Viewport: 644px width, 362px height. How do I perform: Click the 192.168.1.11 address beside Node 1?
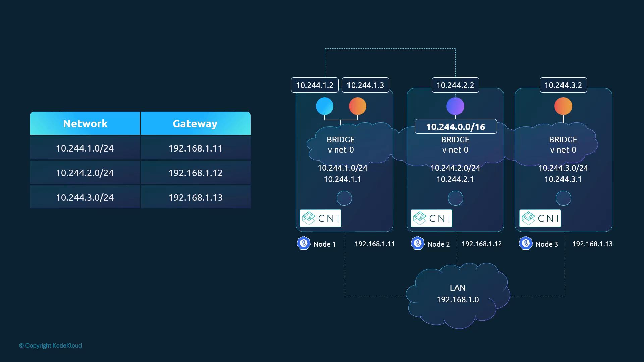pos(375,244)
